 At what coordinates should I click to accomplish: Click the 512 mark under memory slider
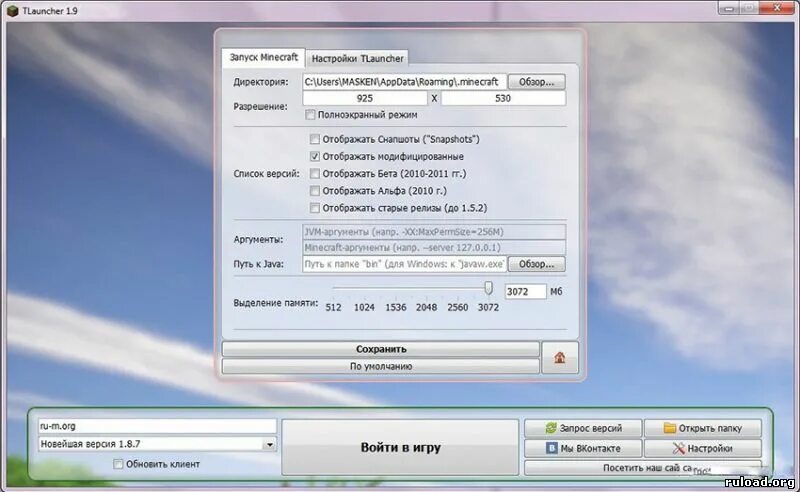[333, 307]
